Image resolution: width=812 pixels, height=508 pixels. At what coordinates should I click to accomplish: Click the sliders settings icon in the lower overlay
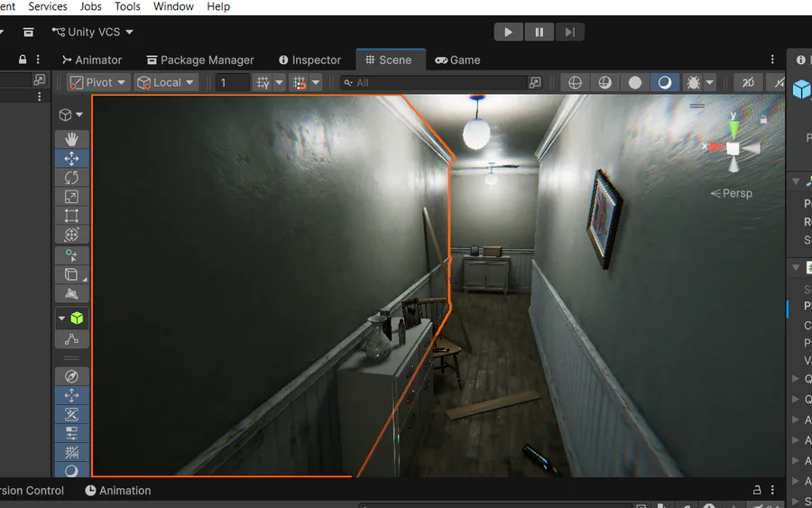71,434
